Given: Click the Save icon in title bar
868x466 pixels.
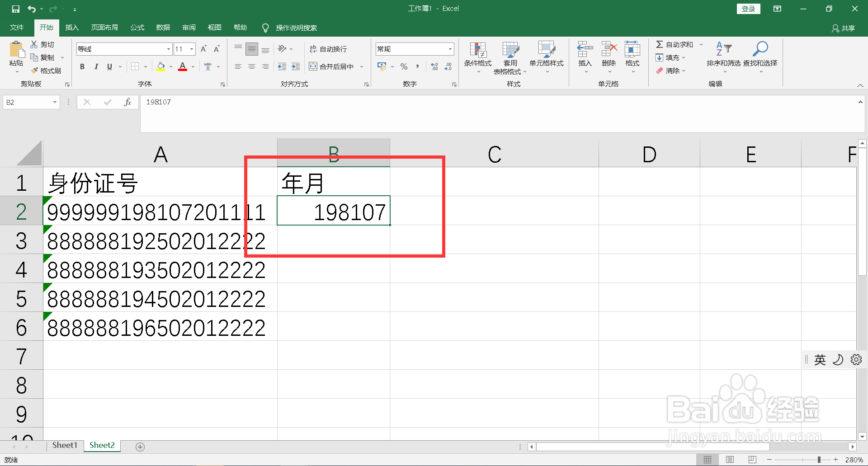Looking at the screenshot, I should (16, 9).
